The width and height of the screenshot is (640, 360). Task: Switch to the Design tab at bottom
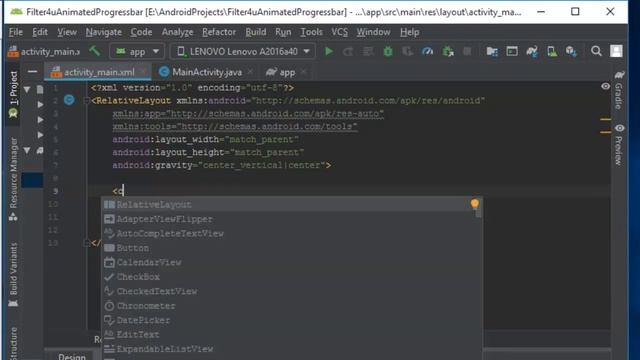coord(72,356)
